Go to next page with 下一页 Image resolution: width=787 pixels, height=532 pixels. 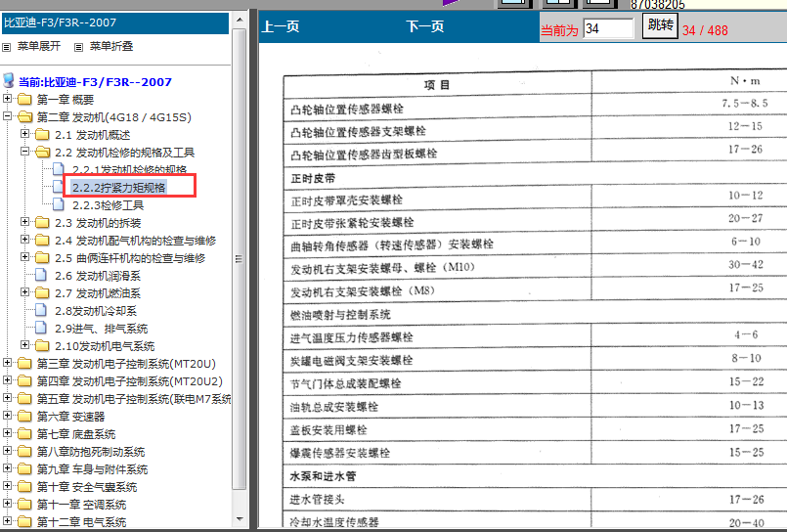pos(425,26)
